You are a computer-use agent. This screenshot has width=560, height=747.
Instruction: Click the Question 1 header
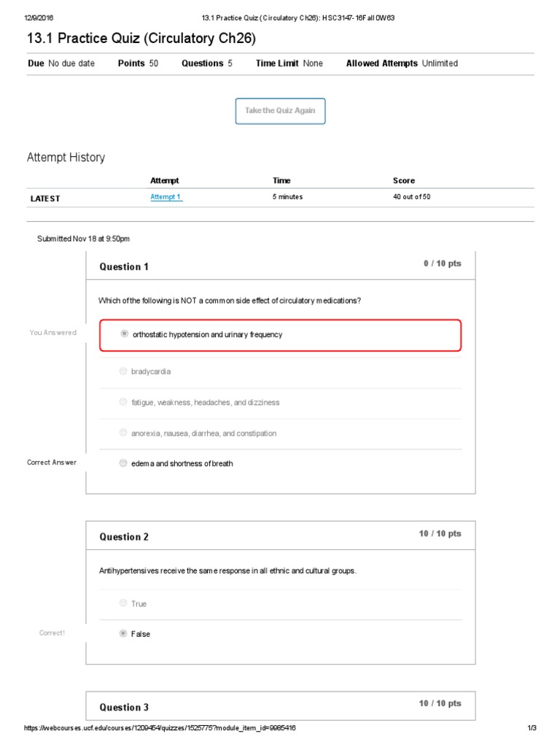(x=124, y=267)
